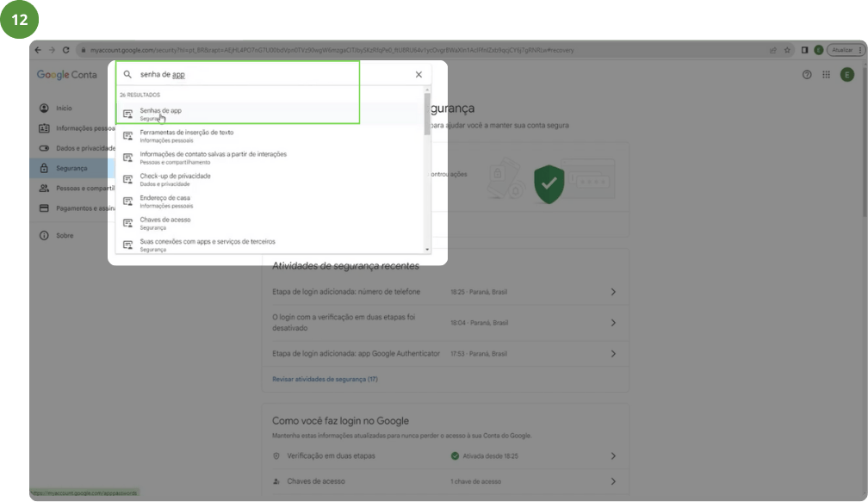Reload the page with the refresh icon

[x=65, y=50]
